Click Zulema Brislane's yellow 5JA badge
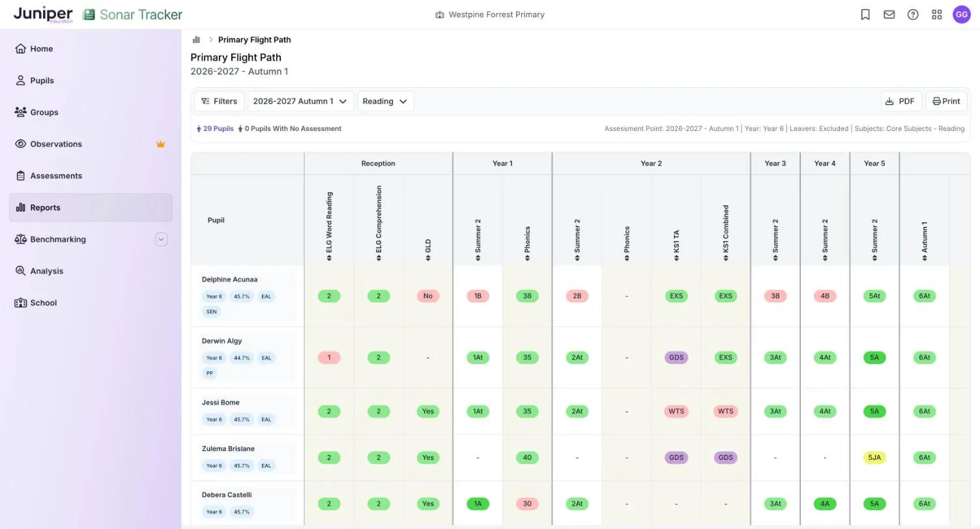Viewport: 980px width, 529px height. (x=874, y=457)
